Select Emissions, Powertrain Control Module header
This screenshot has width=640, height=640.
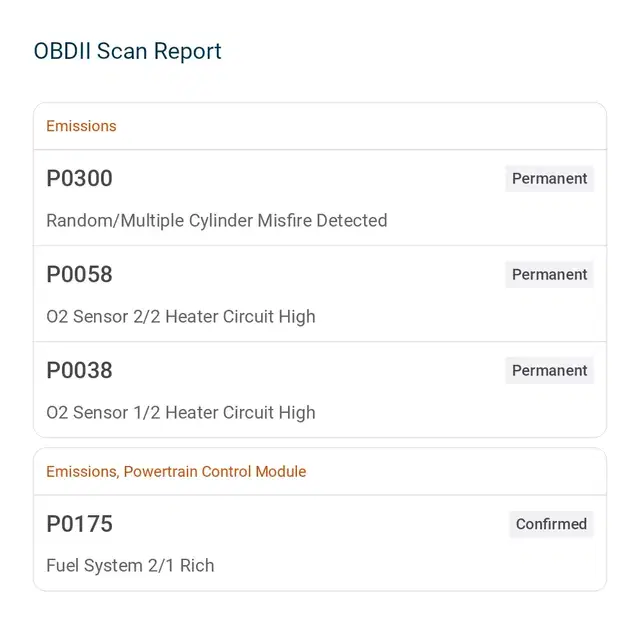coord(176,471)
